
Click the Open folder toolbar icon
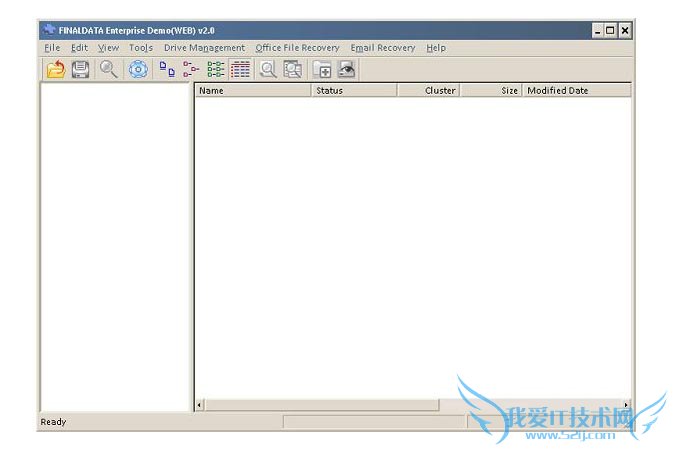coord(56,69)
